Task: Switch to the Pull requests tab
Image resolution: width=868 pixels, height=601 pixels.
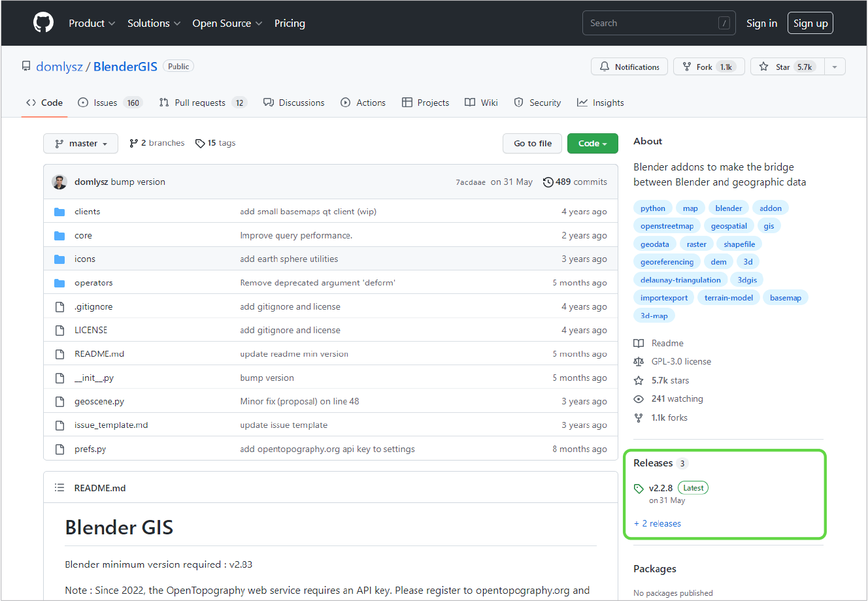Action: (203, 103)
